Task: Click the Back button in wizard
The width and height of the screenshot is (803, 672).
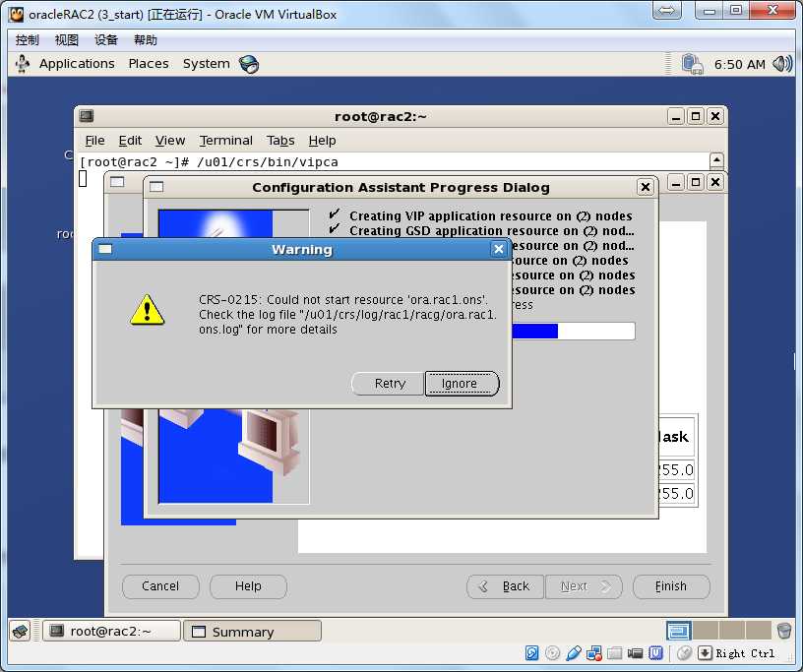Action: tap(506, 586)
